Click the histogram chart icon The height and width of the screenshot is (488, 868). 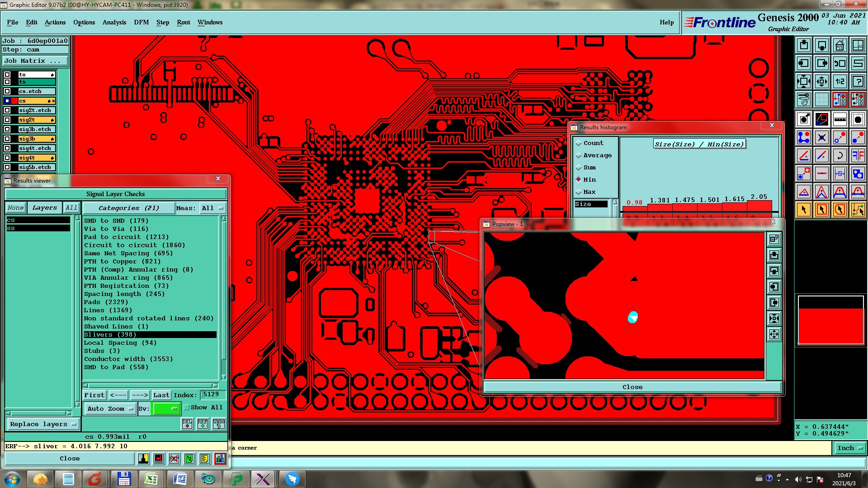[220, 459]
